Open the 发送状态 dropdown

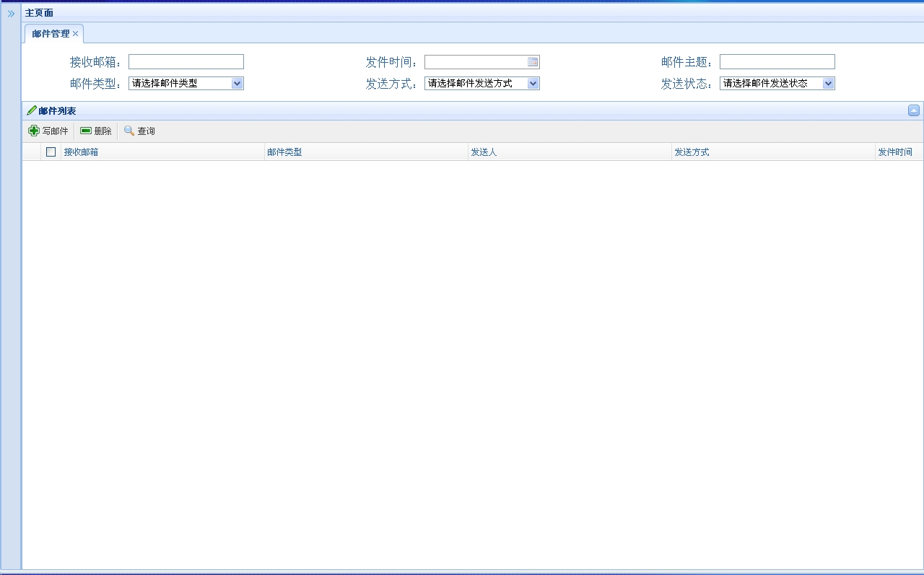pyautogui.click(x=777, y=83)
